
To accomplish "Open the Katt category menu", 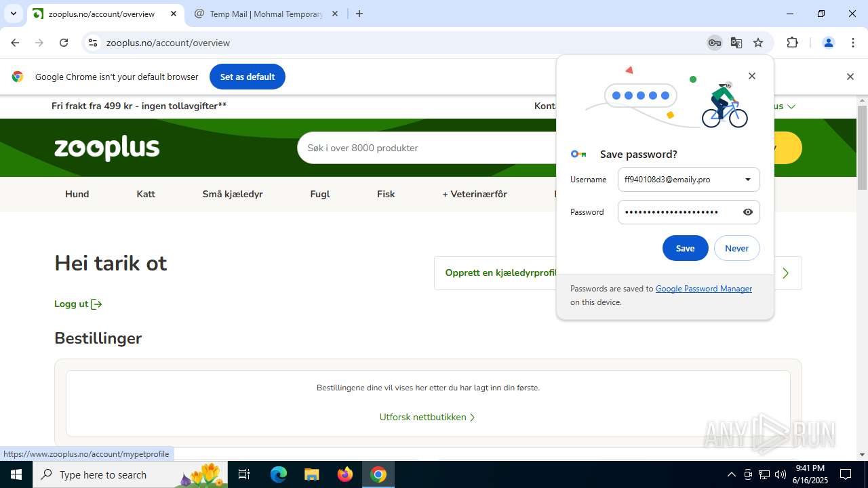I will 146,194.
